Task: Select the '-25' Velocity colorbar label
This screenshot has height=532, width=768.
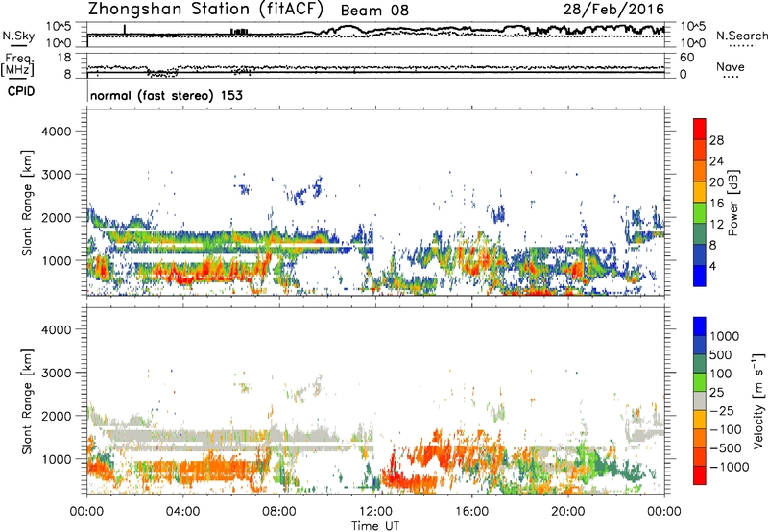Action: pyautogui.click(x=720, y=410)
